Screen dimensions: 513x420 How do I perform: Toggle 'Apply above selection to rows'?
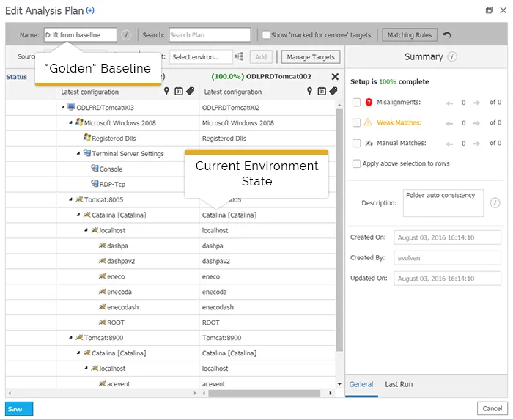pyautogui.click(x=356, y=163)
